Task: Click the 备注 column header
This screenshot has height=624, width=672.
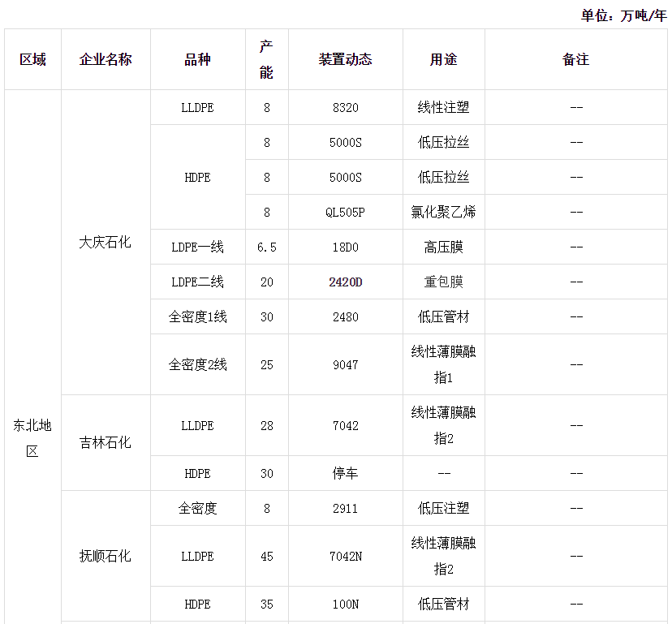Action: pos(576,59)
